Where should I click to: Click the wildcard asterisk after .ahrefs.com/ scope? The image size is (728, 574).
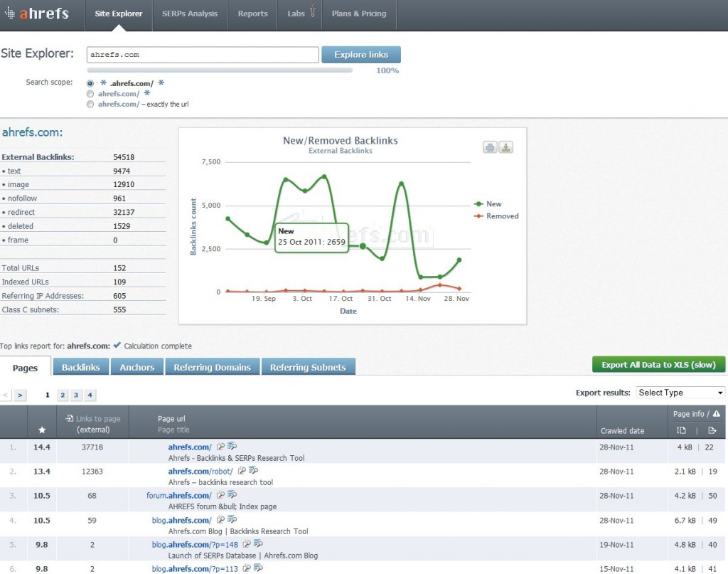[161, 83]
